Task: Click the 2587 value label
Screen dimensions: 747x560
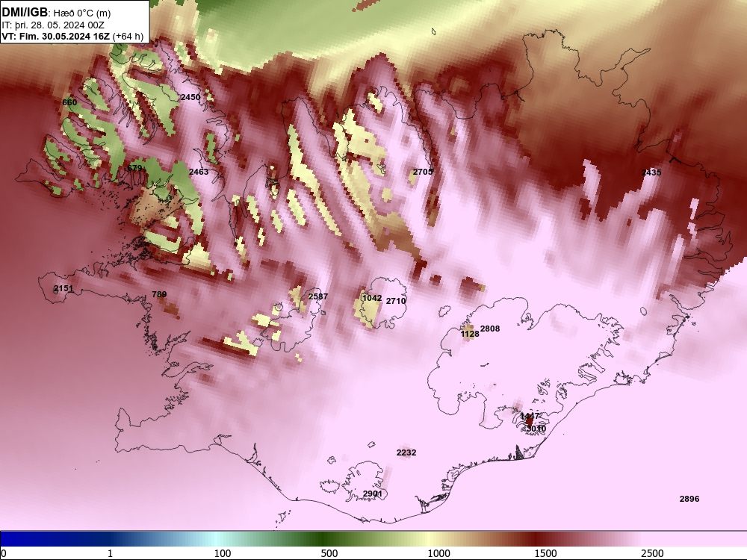Action: click(318, 296)
